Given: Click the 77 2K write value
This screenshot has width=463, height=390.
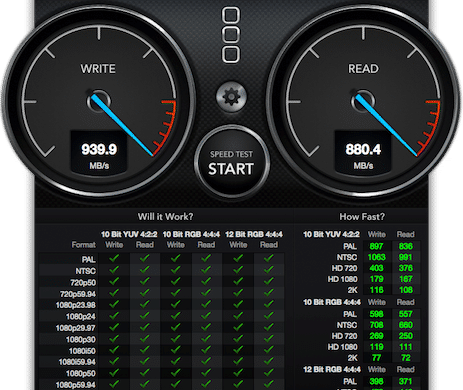Looking at the screenshot, I should pos(376,358).
